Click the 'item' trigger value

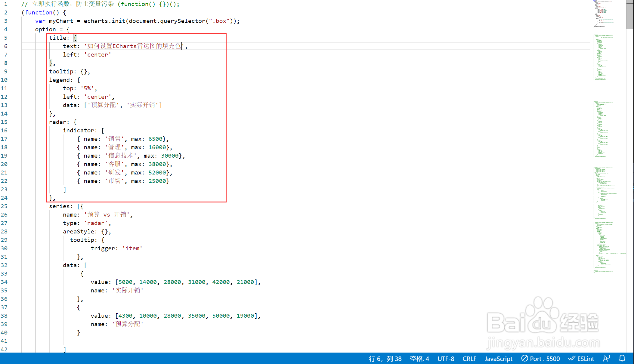click(132, 248)
